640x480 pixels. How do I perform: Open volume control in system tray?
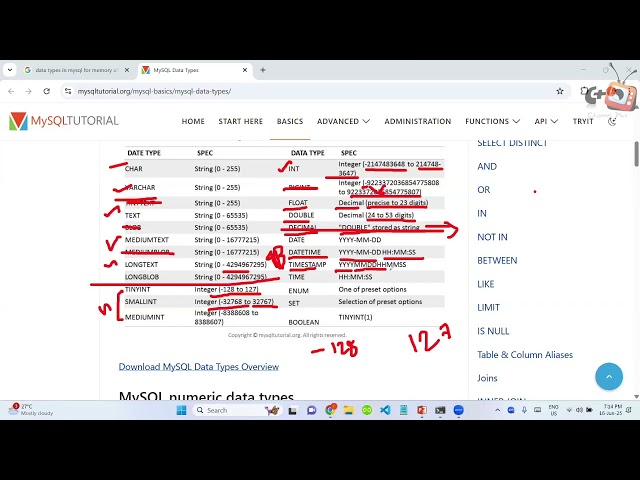click(x=579, y=410)
